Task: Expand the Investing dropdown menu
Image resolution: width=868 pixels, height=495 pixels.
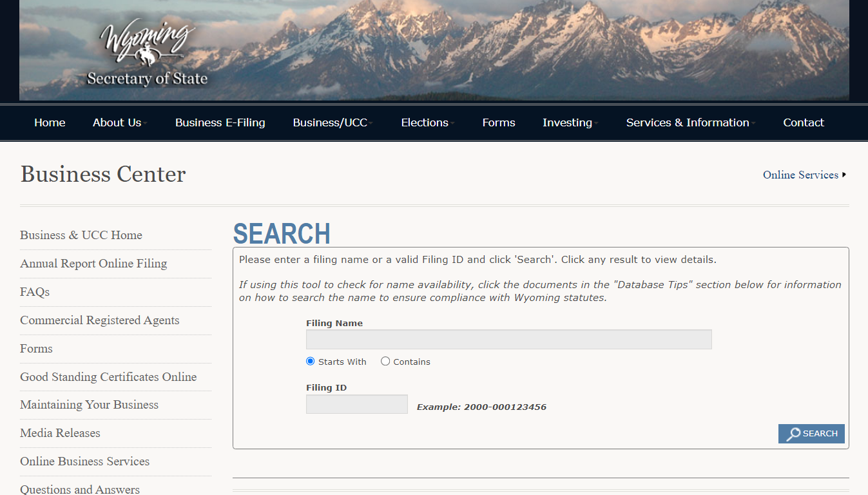Action: click(570, 122)
